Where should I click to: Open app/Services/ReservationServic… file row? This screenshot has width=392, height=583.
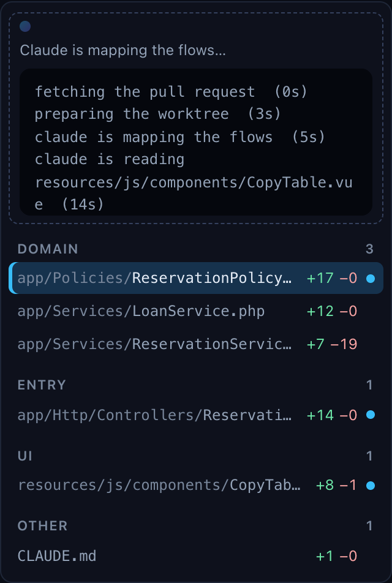click(x=196, y=344)
